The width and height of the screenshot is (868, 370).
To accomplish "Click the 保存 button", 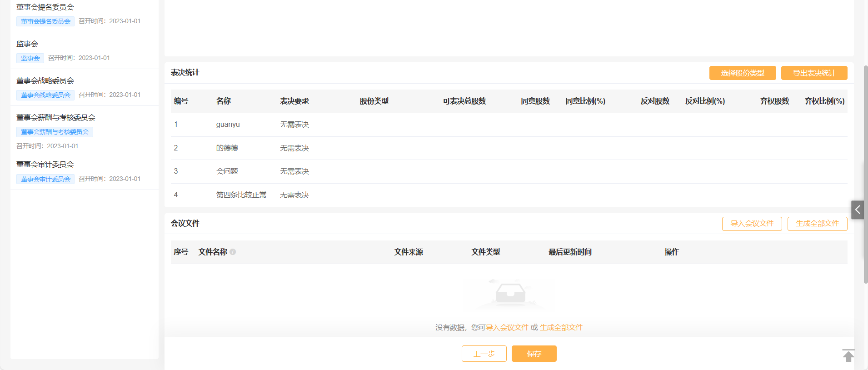I will point(534,354).
